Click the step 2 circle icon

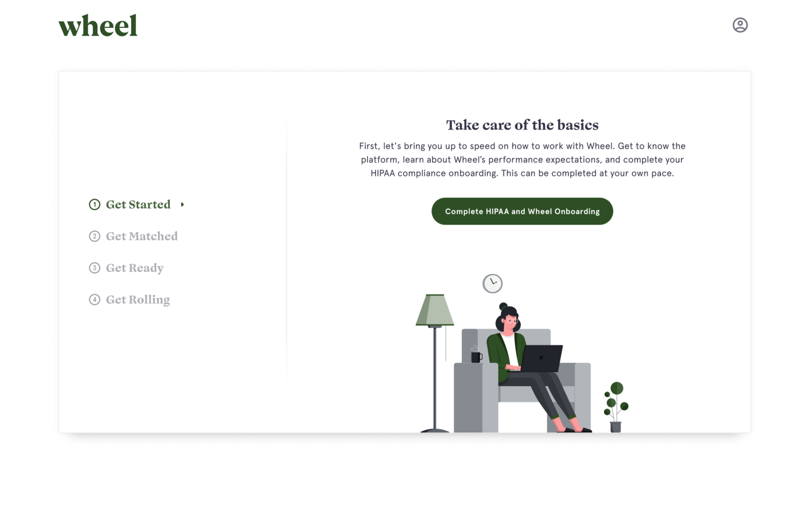95,236
